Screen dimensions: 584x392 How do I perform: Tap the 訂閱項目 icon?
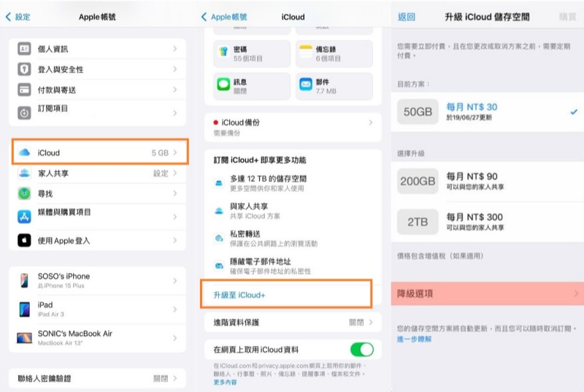24,113
